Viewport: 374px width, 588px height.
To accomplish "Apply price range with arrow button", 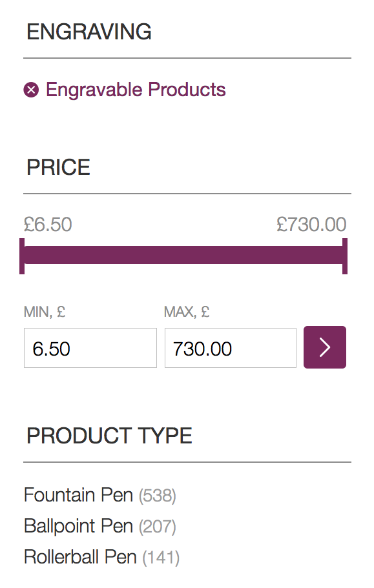I will [x=325, y=347].
